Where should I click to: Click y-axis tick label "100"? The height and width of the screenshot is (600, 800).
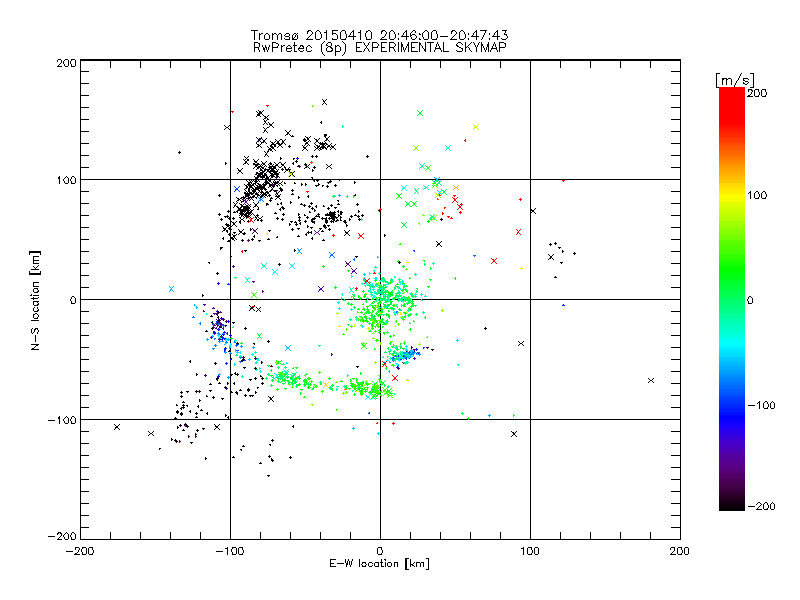[x=66, y=180]
